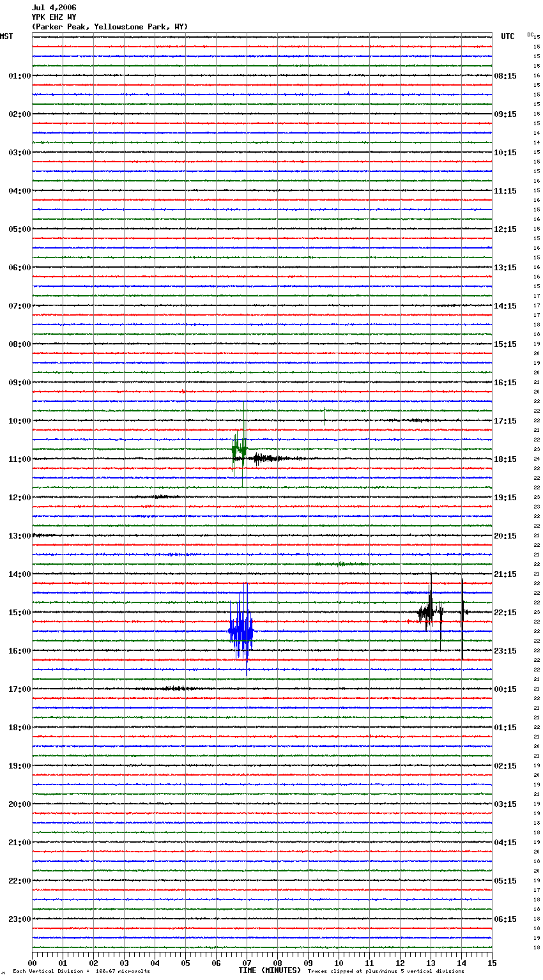The height and width of the screenshot is (980, 543).
Task: Select the 09:00 MST time label
Action: coord(20,383)
